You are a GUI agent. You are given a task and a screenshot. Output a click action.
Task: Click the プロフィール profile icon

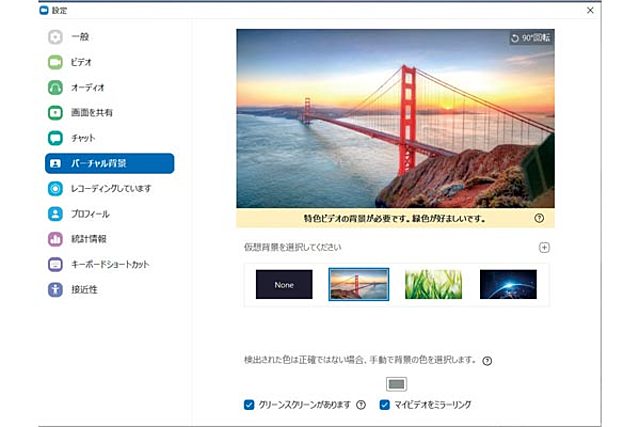(56, 214)
